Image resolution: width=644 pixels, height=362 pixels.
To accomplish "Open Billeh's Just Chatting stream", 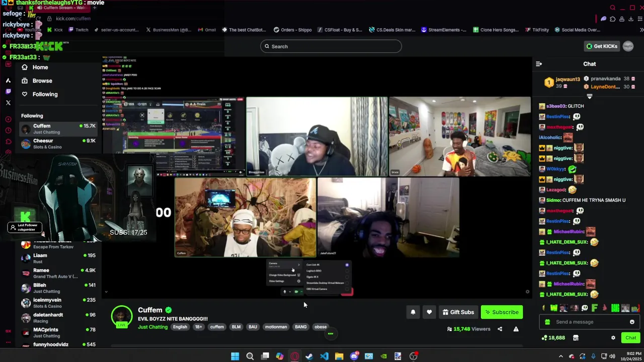I will (58, 288).
